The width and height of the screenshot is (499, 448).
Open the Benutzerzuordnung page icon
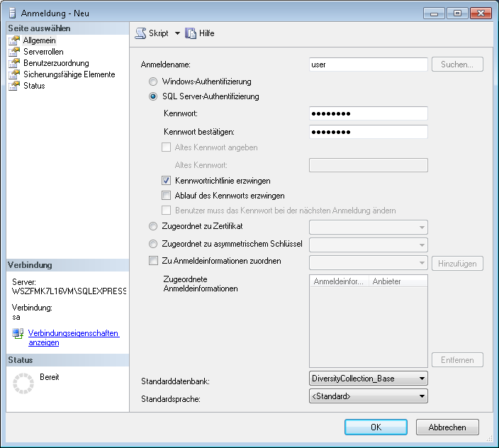click(x=13, y=63)
